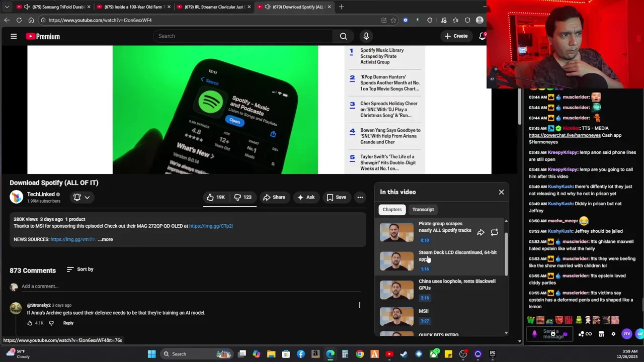
Task: Open TechLinked channel avatar
Action: [x=17, y=197]
